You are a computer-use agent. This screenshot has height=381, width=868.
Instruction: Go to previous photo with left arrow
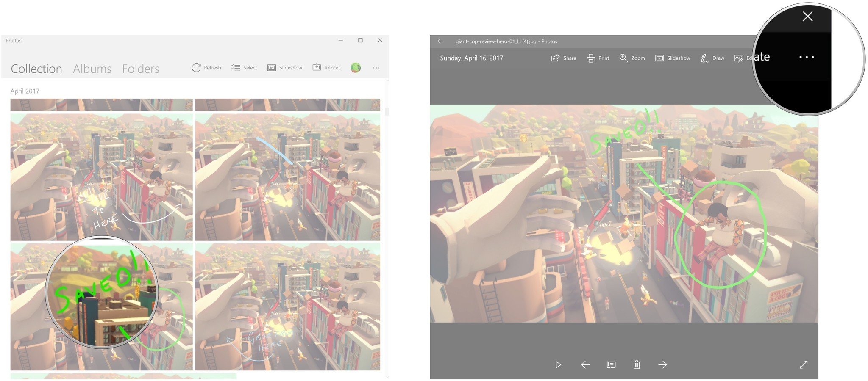(x=585, y=364)
